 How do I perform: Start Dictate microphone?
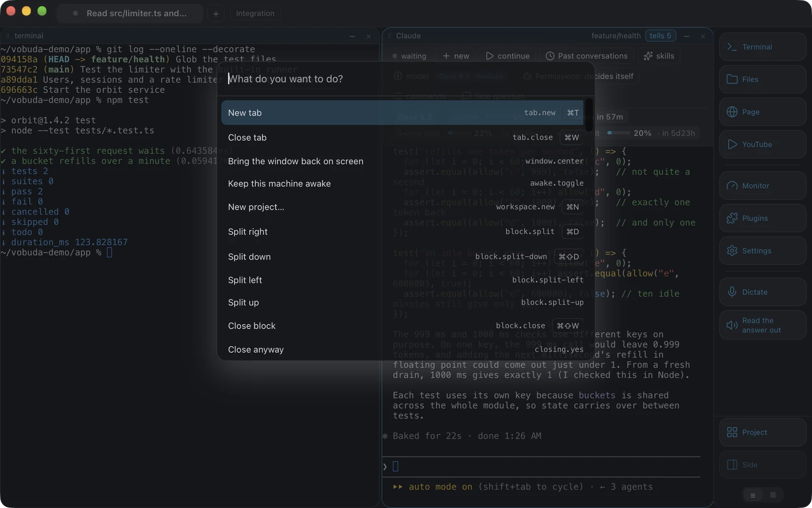[x=762, y=292]
